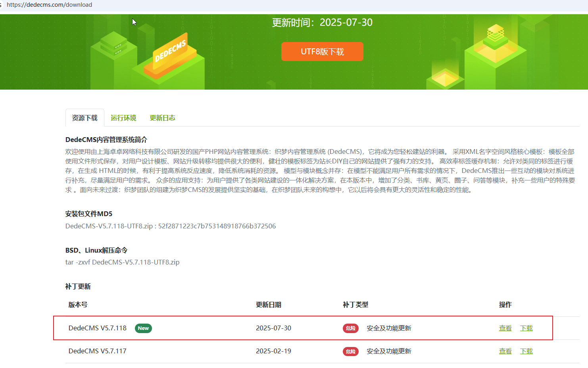Open the 更新日志 tab

[162, 118]
